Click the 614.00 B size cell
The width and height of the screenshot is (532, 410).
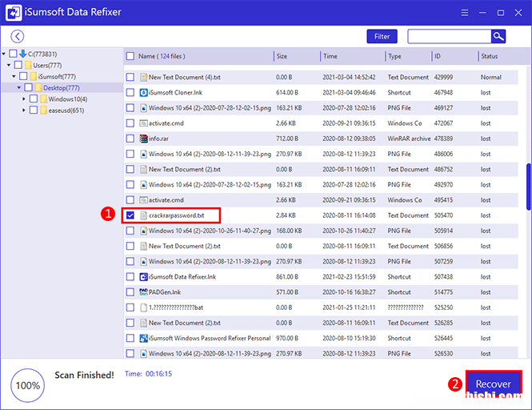coord(287,92)
